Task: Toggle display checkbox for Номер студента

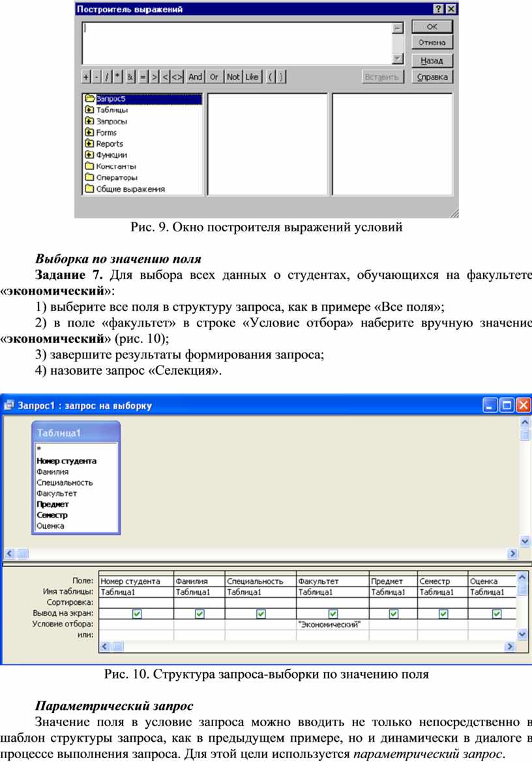Action: (x=137, y=614)
